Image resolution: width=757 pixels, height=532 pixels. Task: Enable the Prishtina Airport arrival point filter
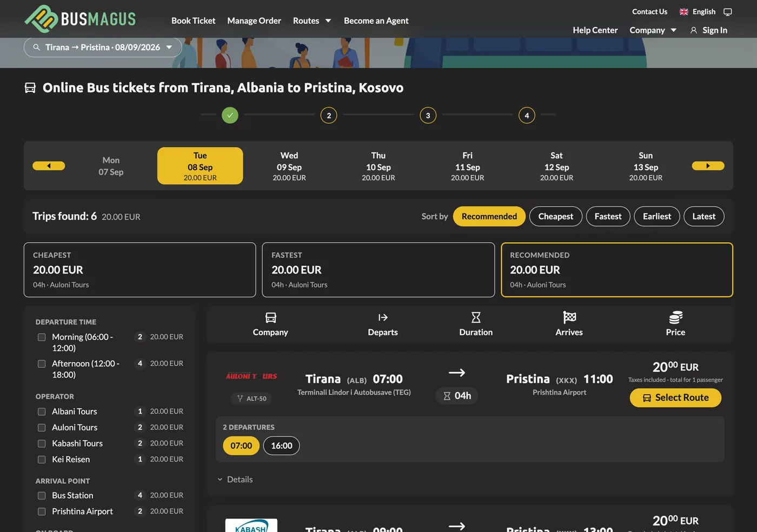coord(42,511)
